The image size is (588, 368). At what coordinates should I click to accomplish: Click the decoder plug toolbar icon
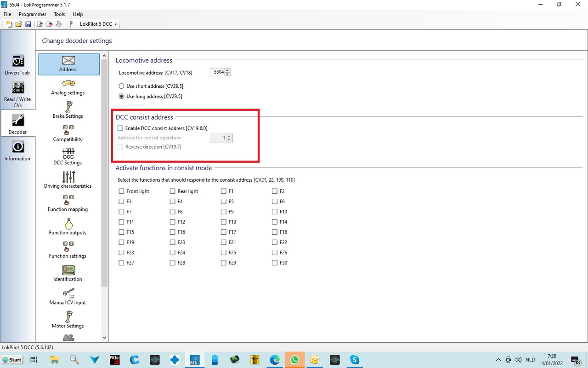click(70, 24)
